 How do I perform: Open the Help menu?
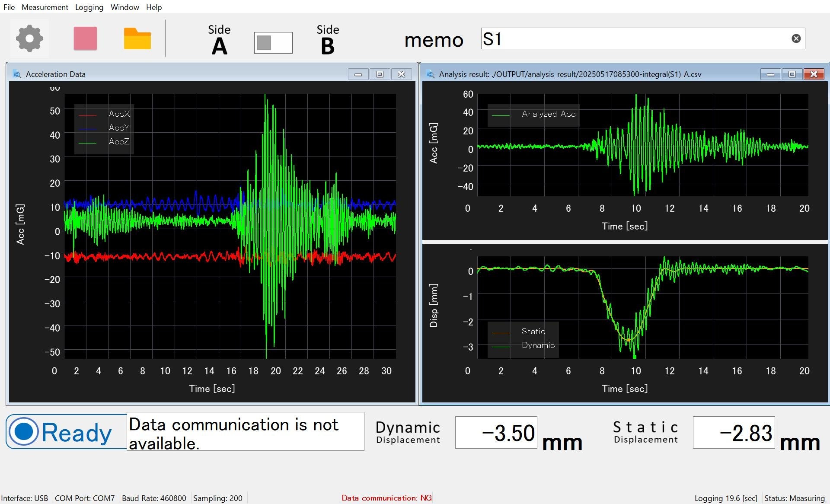(x=153, y=7)
